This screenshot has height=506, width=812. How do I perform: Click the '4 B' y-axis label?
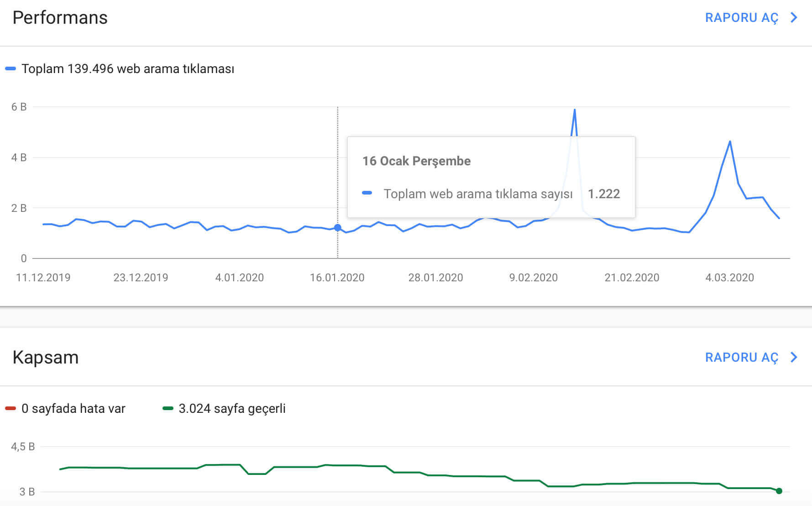coord(19,158)
